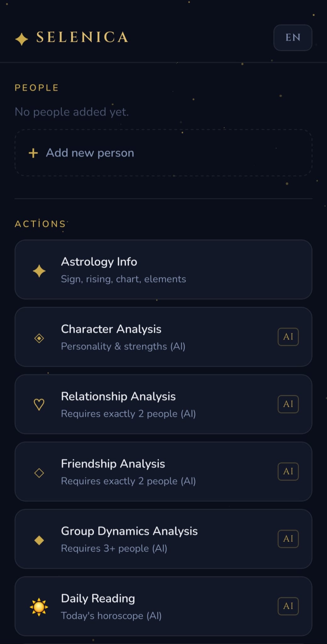Open Daily Reading title text
The image size is (327, 644).
98,598
